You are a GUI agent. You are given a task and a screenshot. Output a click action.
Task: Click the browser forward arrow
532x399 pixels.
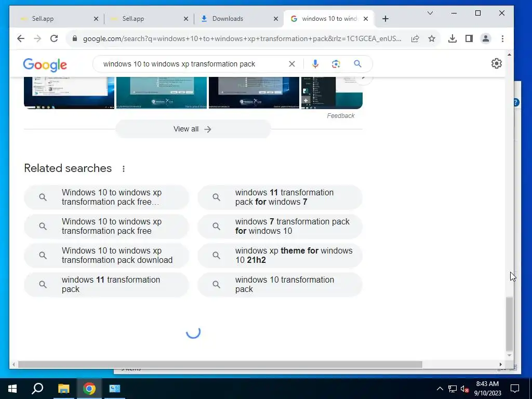point(37,38)
